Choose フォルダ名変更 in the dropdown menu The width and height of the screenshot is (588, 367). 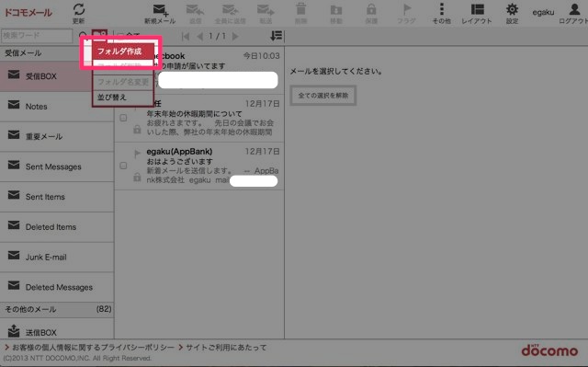coord(123,82)
